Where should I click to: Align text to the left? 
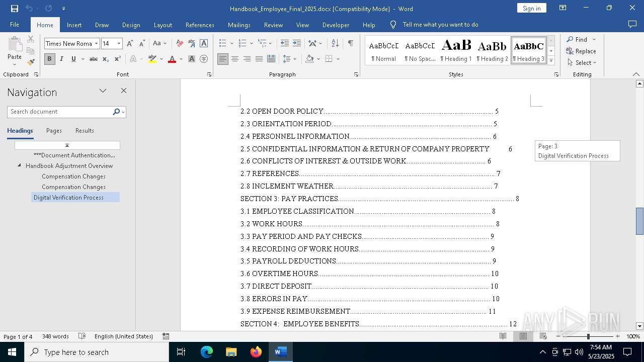223,59
